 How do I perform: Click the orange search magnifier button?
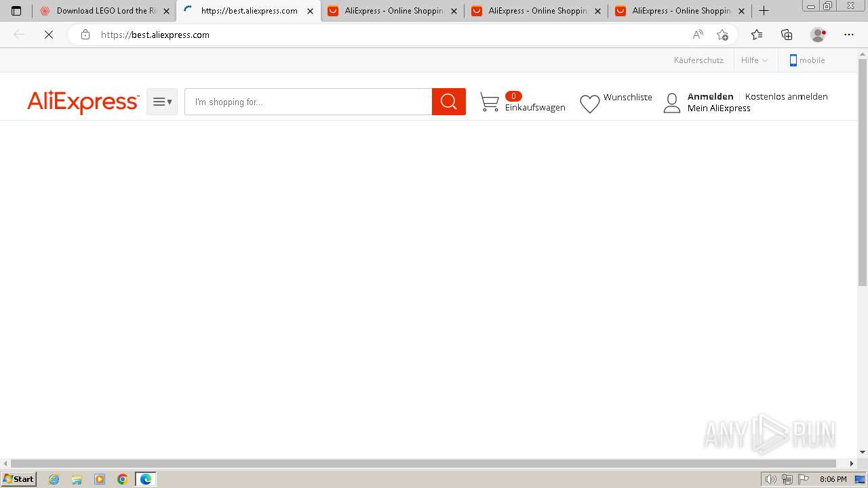point(449,102)
